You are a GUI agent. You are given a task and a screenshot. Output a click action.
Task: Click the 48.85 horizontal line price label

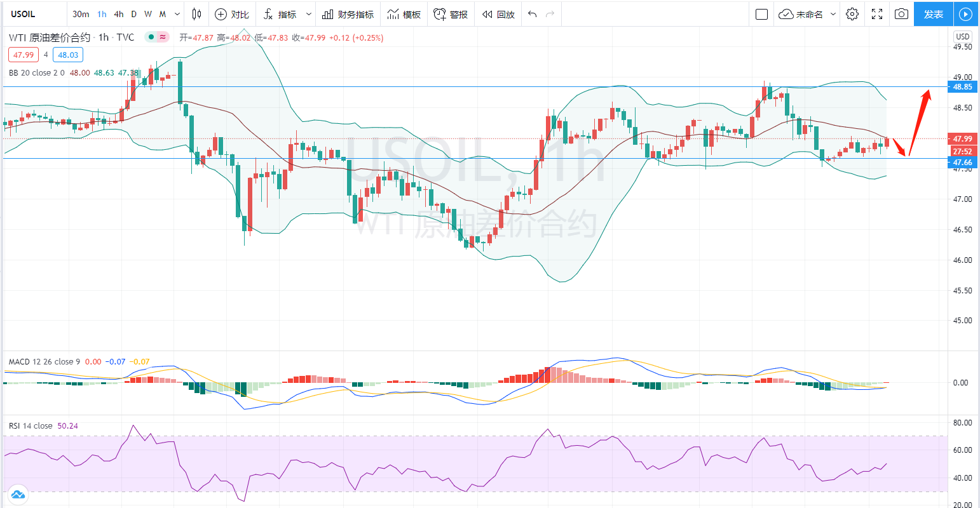pos(963,87)
